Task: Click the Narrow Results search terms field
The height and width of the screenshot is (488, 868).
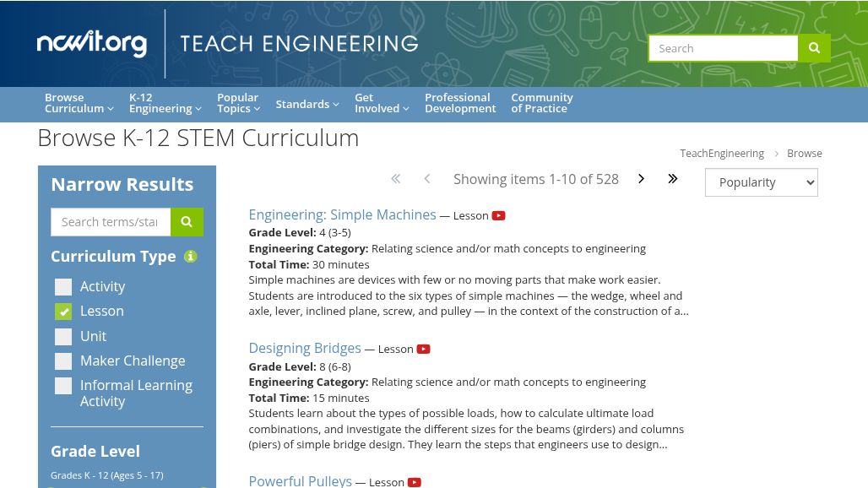Action: (x=111, y=222)
